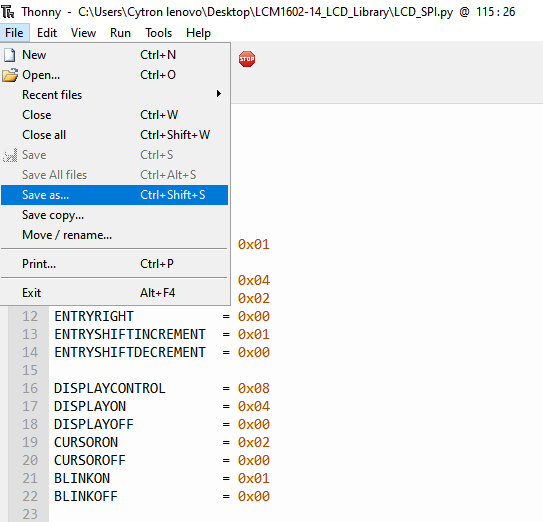The image size is (543, 522).
Task: Select Print... from the File menu
Action: (x=114, y=264)
